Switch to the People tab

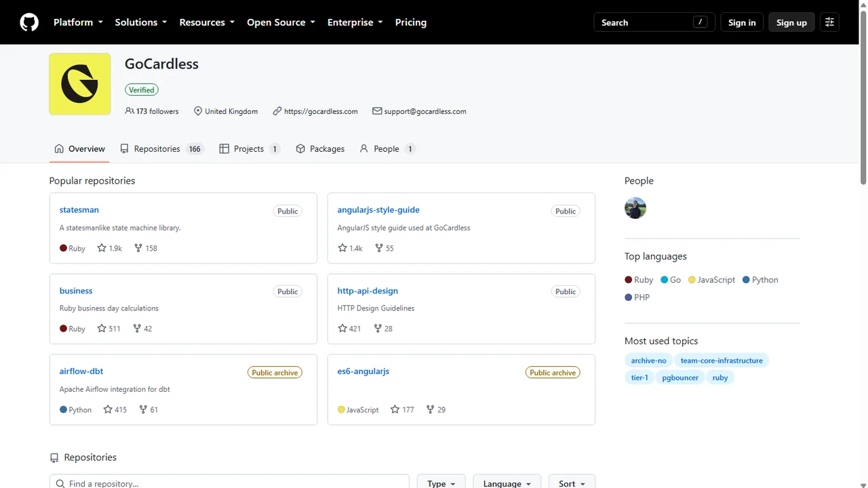(387, 149)
